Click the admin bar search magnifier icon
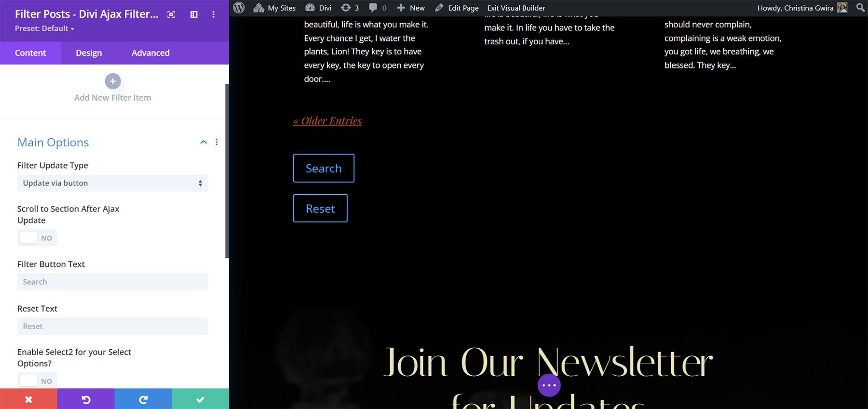This screenshot has height=409, width=868. pos(860,8)
